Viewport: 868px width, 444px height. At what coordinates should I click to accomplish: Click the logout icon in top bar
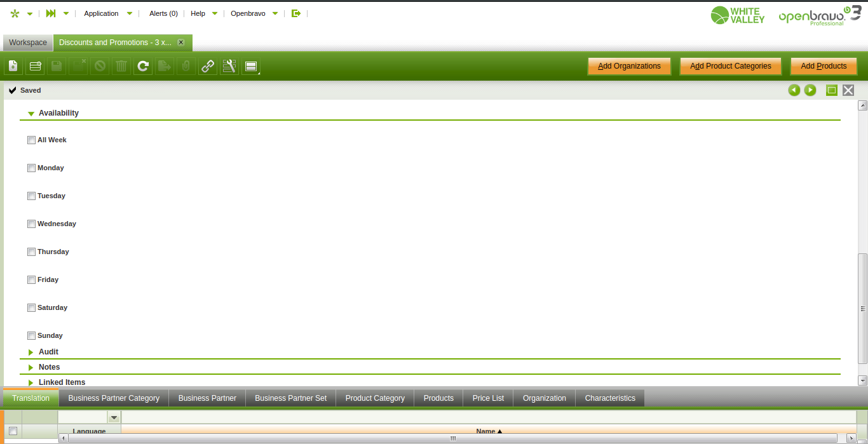(296, 13)
